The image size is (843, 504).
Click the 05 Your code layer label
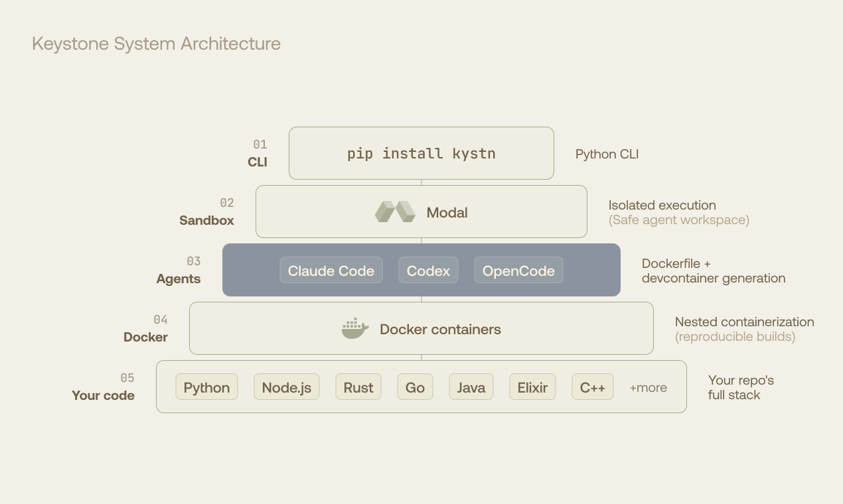coord(103,395)
